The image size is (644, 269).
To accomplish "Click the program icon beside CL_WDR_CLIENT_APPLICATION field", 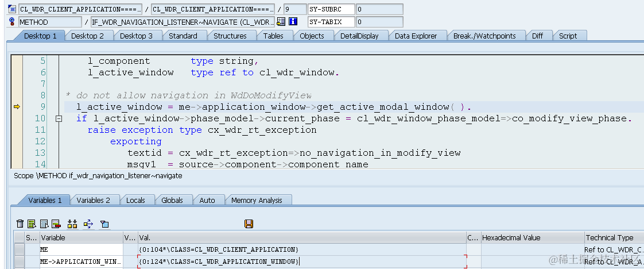I will click(x=12, y=9).
